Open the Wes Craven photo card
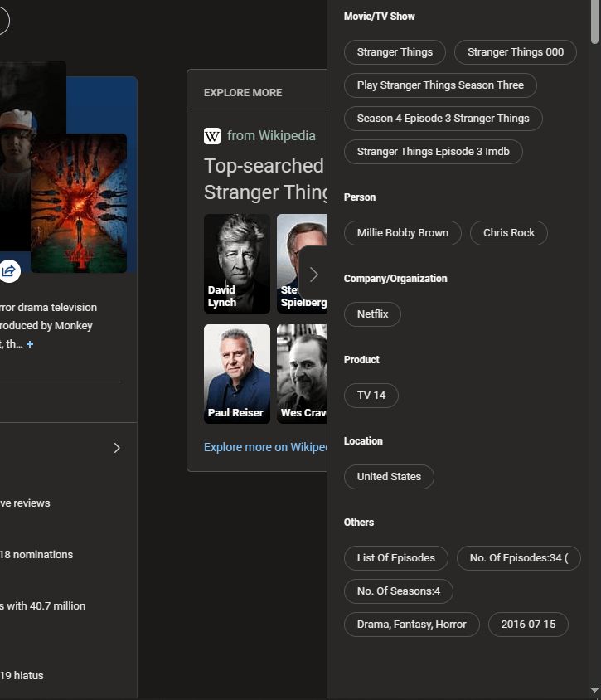601x700 pixels. (x=302, y=374)
